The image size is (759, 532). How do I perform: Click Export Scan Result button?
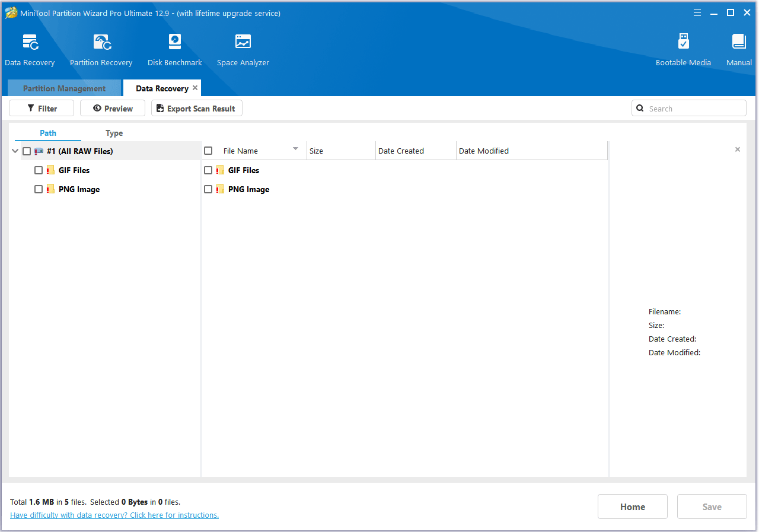click(x=197, y=109)
